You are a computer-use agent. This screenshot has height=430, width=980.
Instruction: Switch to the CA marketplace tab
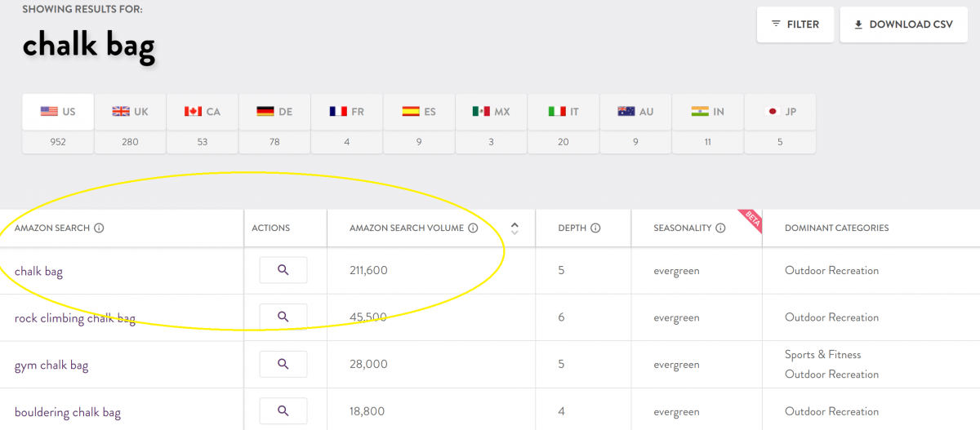click(x=203, y=112)
